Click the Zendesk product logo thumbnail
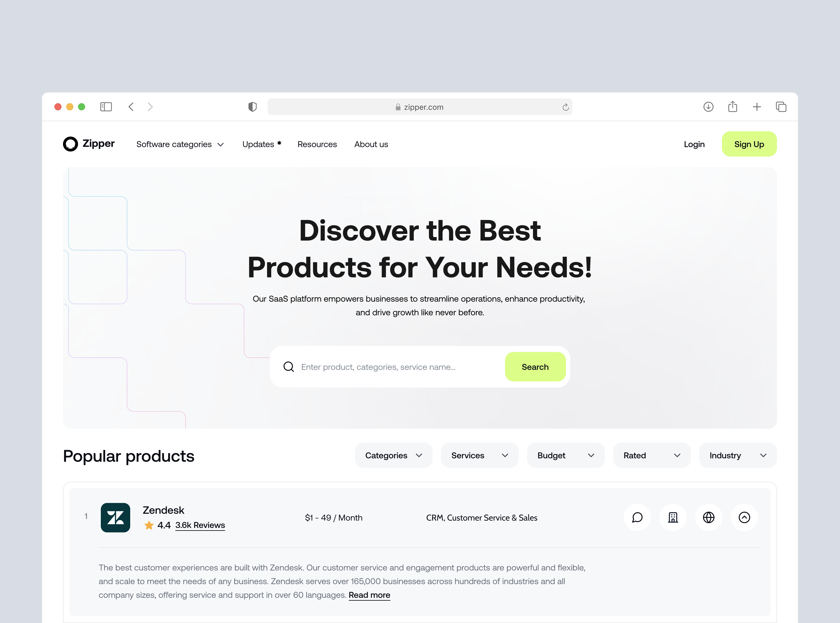The height and width of the screenshot is (623, 840). (x=115, y=517)
